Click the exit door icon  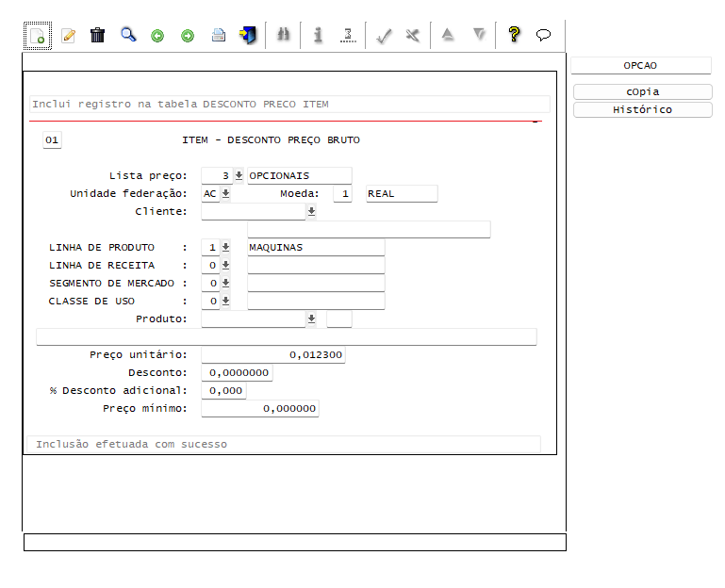(248, 35)
